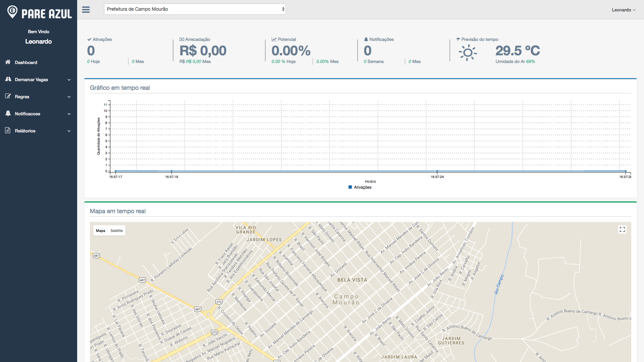Click the Notificacoes bell icon in sidebar

pyautogui.click(x=8, y=113)
